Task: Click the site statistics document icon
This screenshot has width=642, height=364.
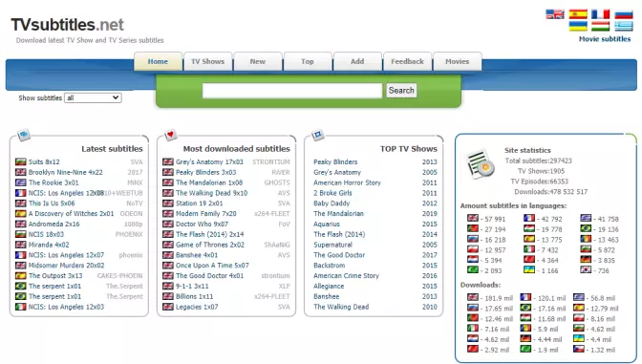Action: pos(481,164)
